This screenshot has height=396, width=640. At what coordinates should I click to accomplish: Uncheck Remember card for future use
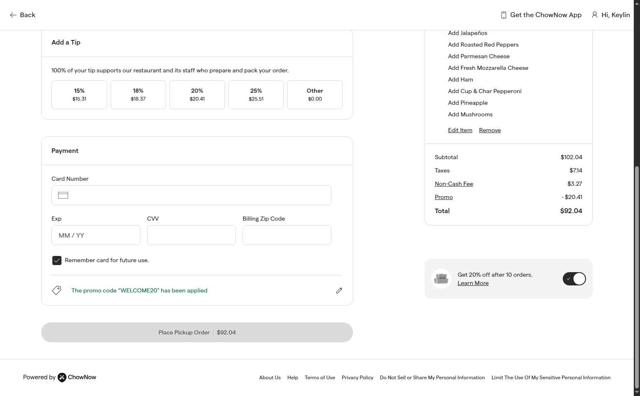(x=57, y=260)
